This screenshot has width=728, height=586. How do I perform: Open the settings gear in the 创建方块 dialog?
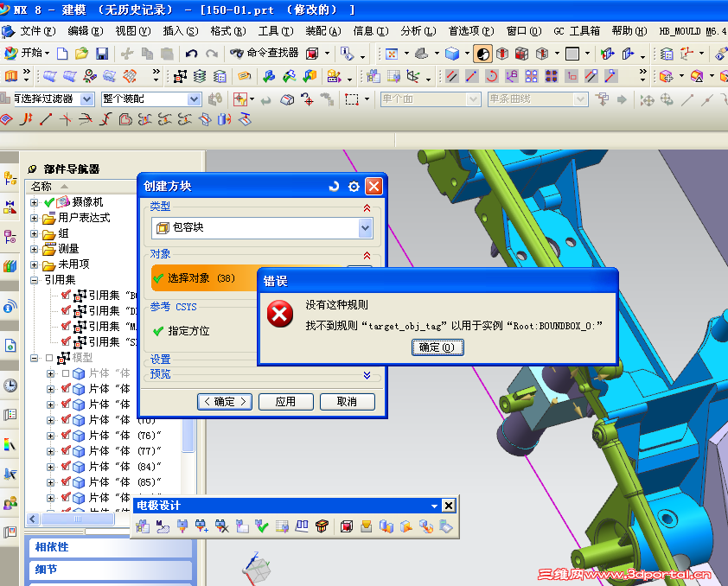[354, 187]
